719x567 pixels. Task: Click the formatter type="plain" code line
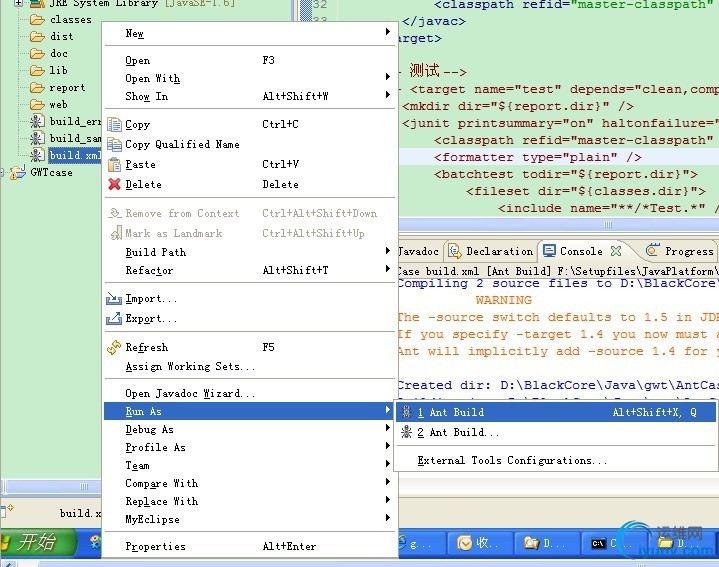point(537,157)
